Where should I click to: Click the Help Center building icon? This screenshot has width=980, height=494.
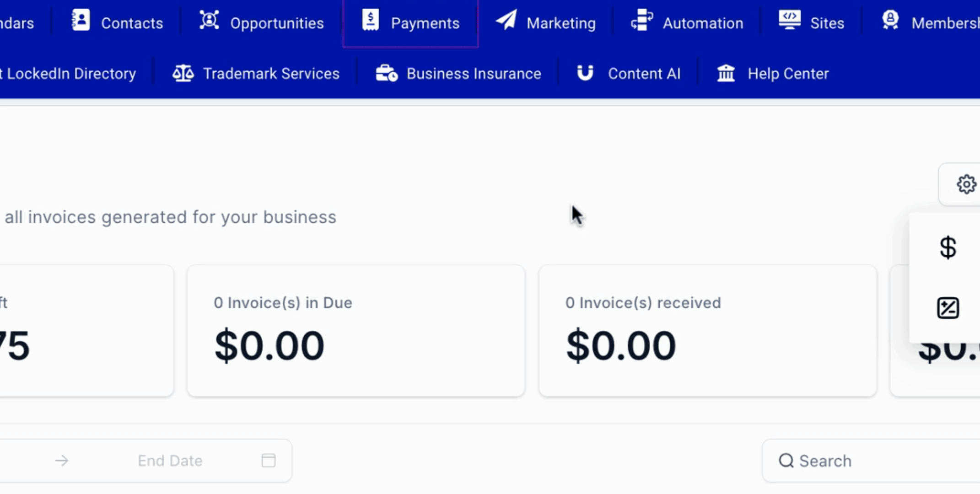(726, 73)
